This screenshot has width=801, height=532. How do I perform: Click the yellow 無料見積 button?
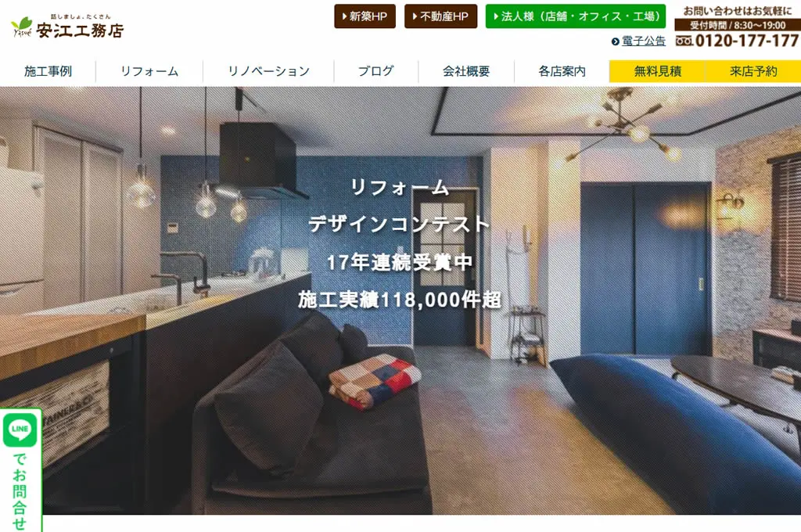(657, 71)
